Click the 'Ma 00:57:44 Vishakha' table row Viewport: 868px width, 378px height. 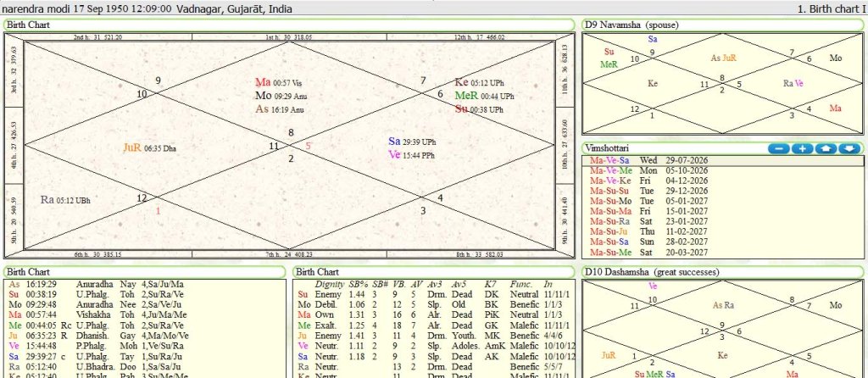point(145,315)
